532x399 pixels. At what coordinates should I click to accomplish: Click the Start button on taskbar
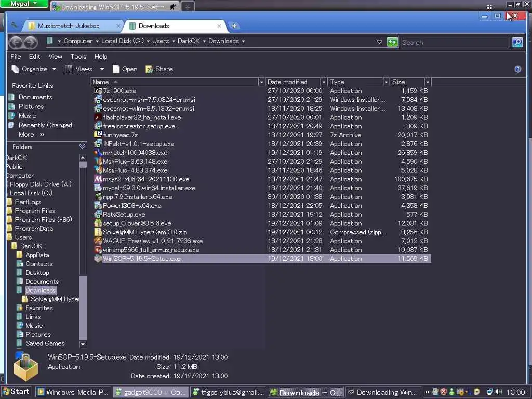(x=16, y=392)
